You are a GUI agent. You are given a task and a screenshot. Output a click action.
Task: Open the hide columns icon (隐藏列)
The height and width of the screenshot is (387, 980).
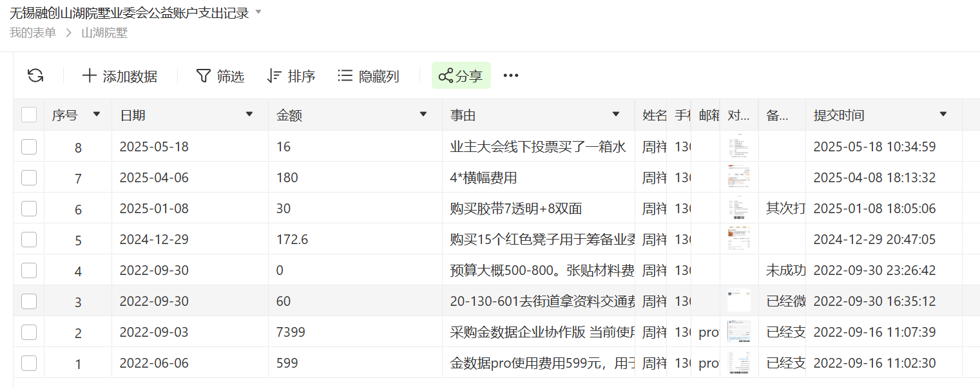coord(345,76)
